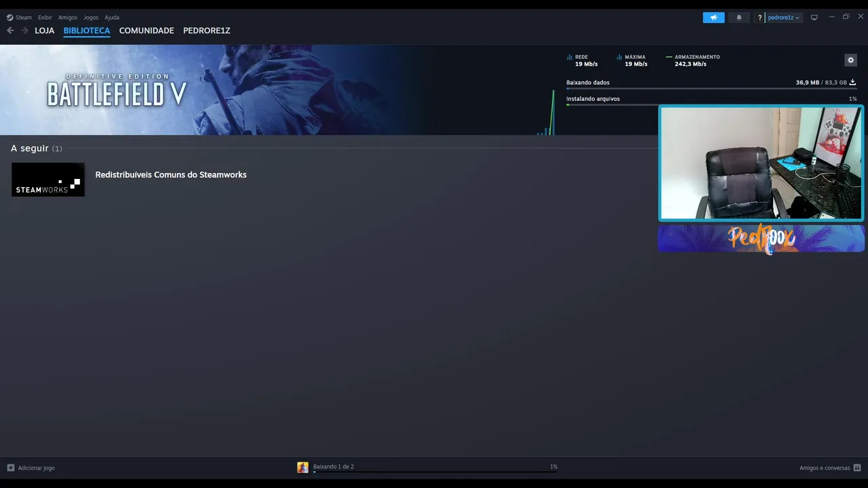Viewport: 868px width, 488px height.
Task: Click the download speed graph
Action: pyautogui.click(x=546, y=113)
